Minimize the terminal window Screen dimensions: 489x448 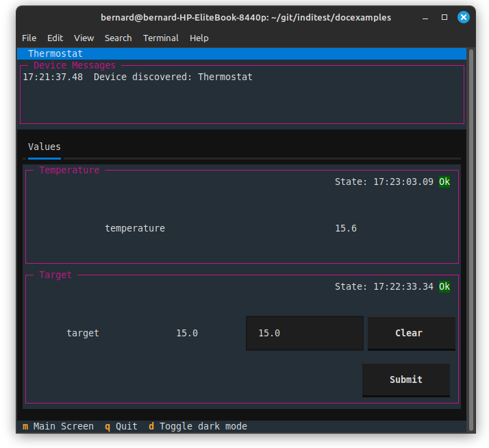point(425,18)
